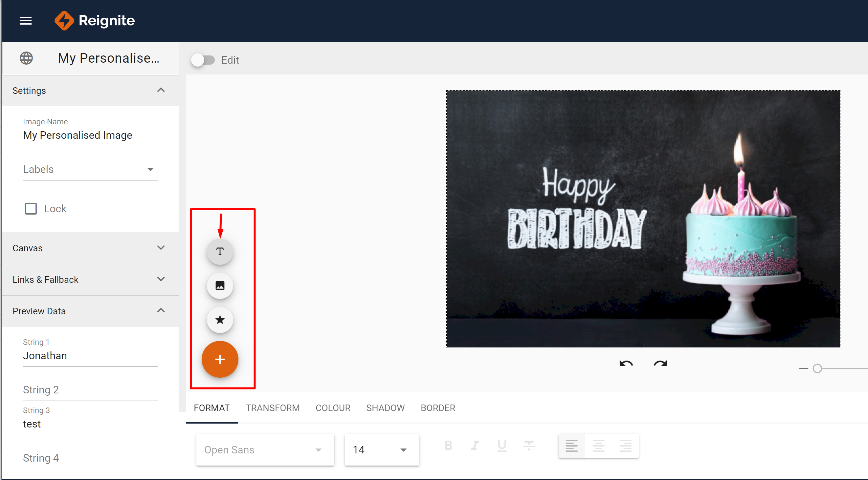Align text to center

click(x=598, y=446)
